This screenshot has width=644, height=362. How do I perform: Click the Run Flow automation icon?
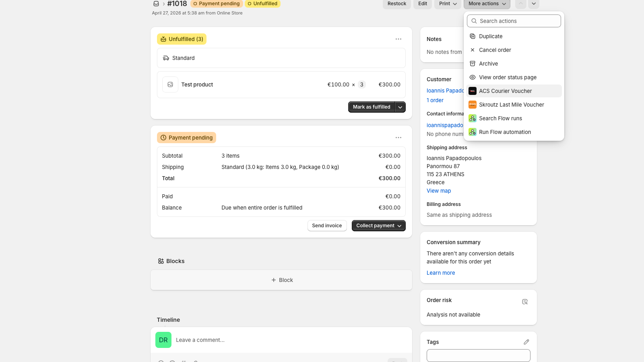coord(473,132)
